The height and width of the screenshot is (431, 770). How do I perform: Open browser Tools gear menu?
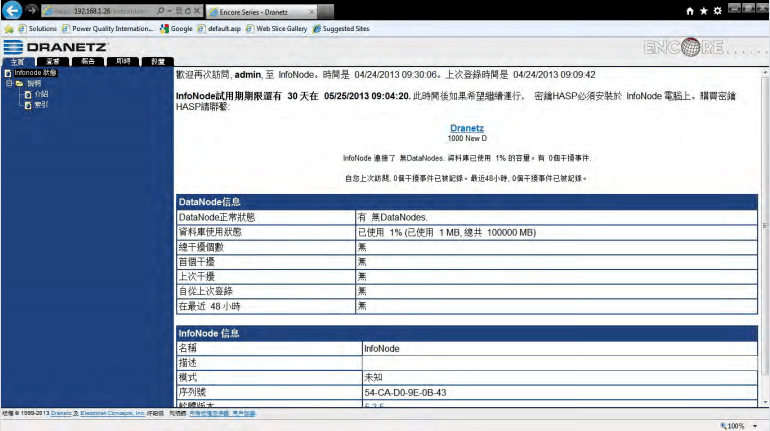click(717, 11)
